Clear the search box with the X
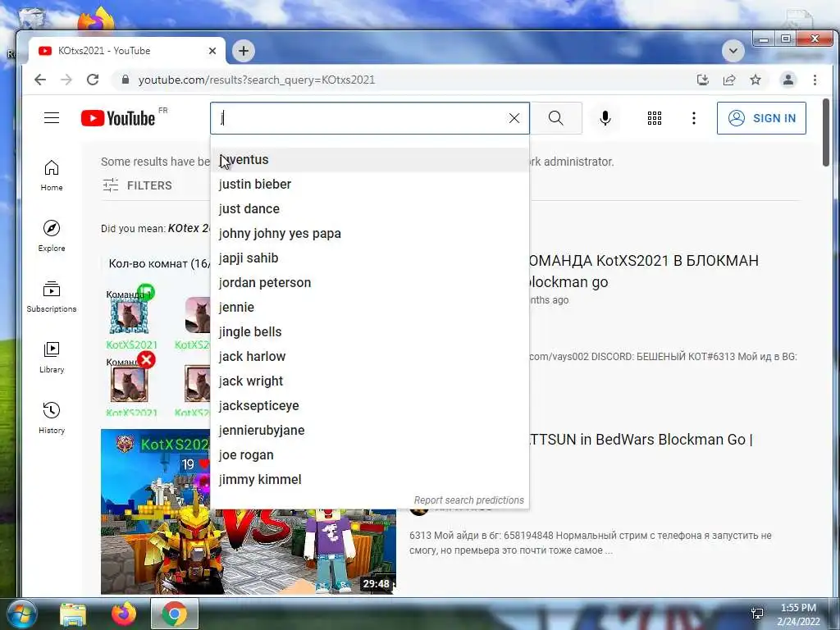840x630 pixels. pyautogui.click(x=514, y=118)
